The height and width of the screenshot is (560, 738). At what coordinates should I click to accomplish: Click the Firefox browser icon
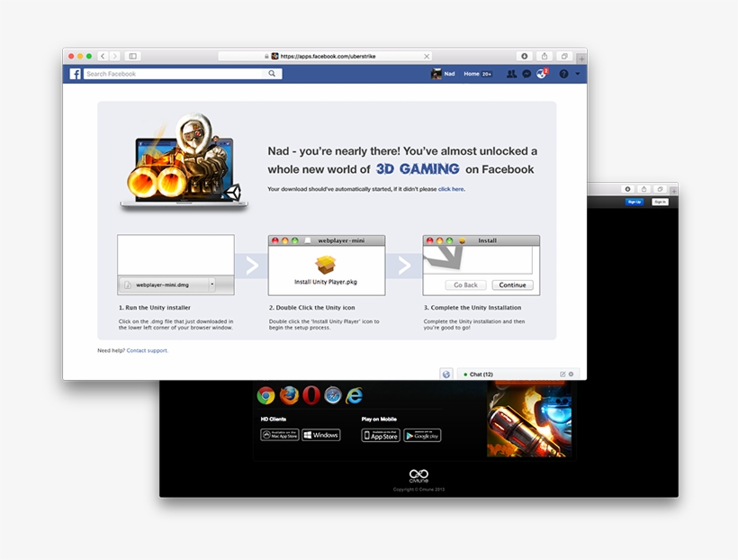tap(289, 395)
